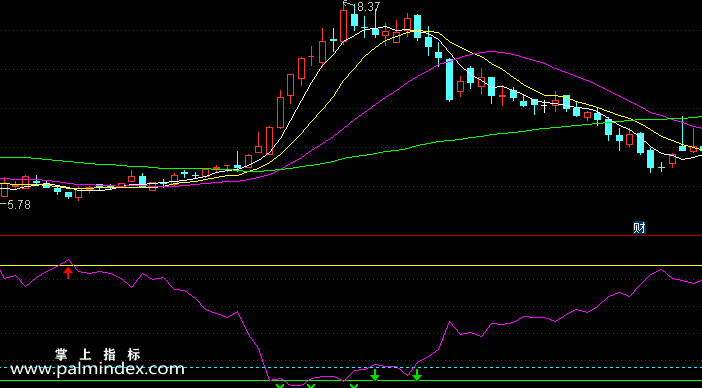Image resolution: width=702 pixels, height=388 pixels.
Task: Click the blue 财 finance icon
Action: pyautogui.click(x=639, y=228)
